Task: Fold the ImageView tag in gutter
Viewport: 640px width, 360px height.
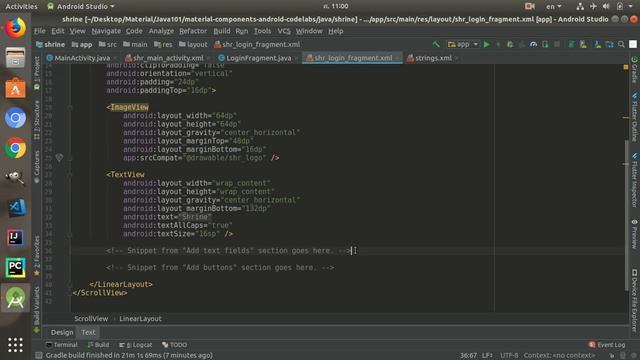Action: coord(70,107)
